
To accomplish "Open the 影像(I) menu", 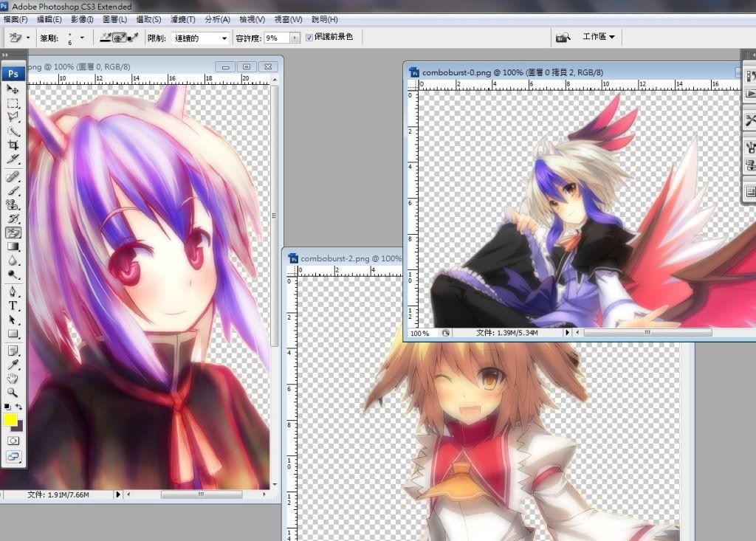I will [x=82, y=19].
